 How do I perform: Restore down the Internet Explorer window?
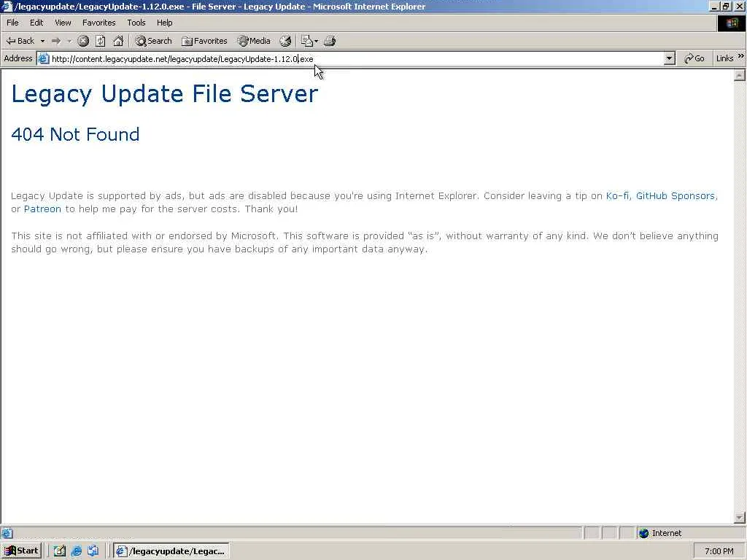(x=726, y=6)
